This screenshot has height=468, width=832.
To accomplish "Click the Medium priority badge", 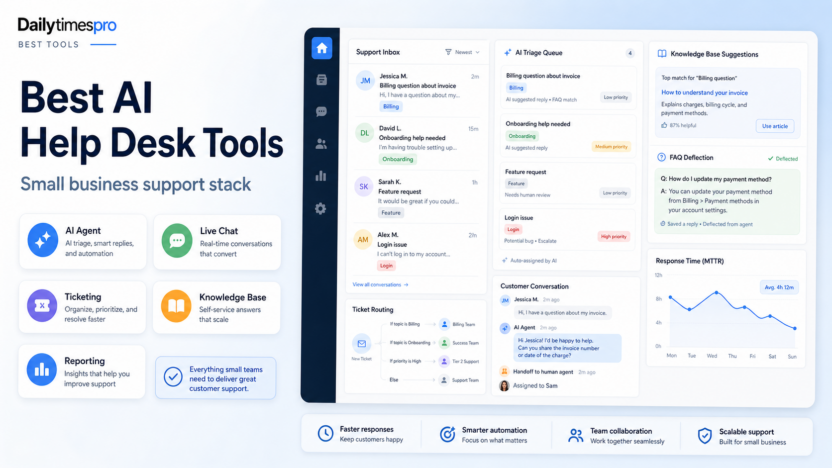I will pyautogui.click(x=611, y=146).
